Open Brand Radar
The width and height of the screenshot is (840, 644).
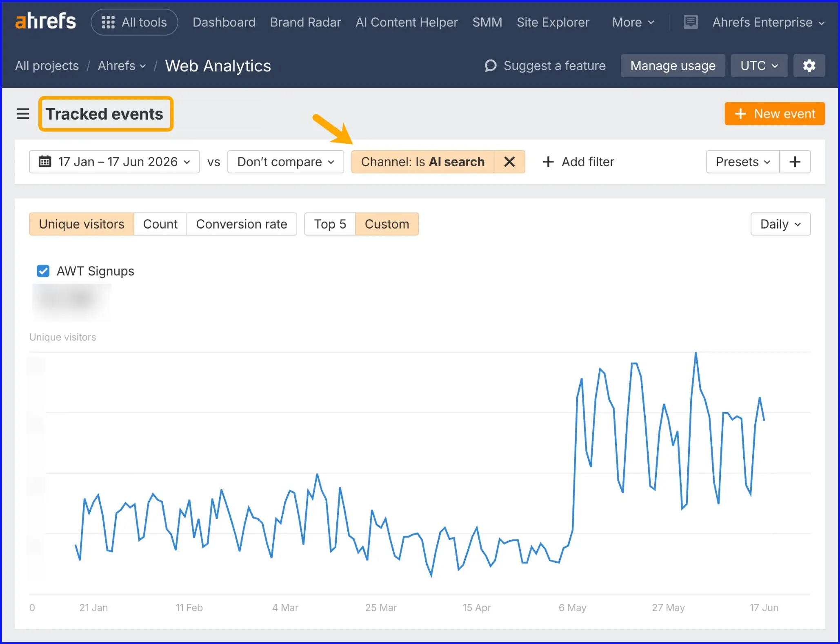305,22
